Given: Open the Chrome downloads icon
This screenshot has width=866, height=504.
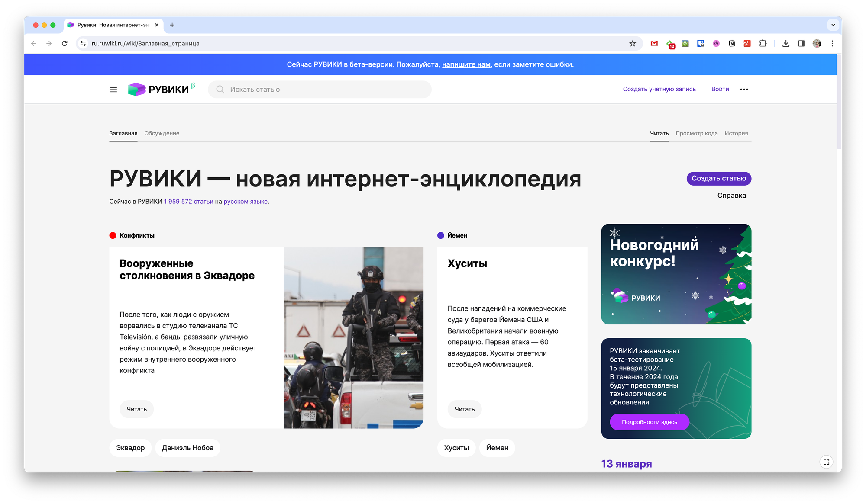Looking at the screenshot, I should [x=786, y=43].
